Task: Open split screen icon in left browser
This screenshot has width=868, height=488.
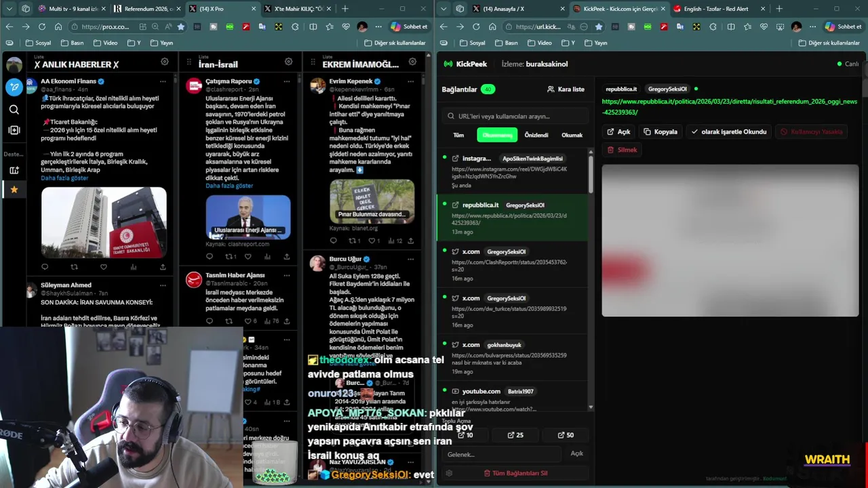Action: click(x=313, y=26)
